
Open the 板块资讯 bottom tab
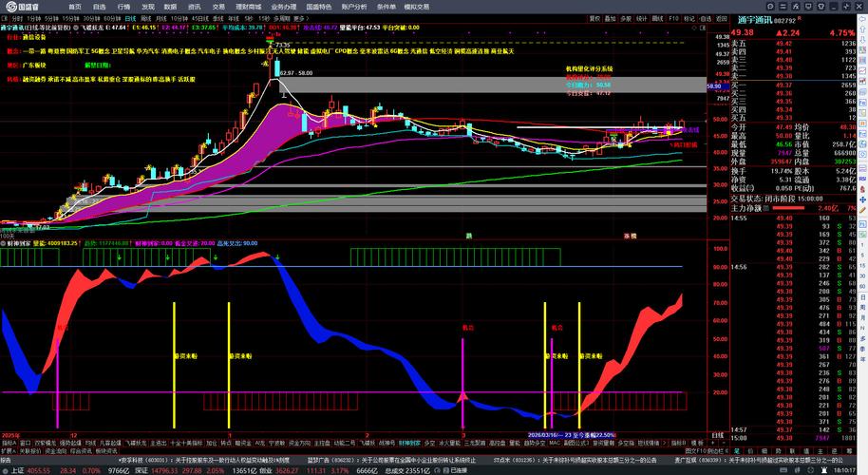click(105, 451)
